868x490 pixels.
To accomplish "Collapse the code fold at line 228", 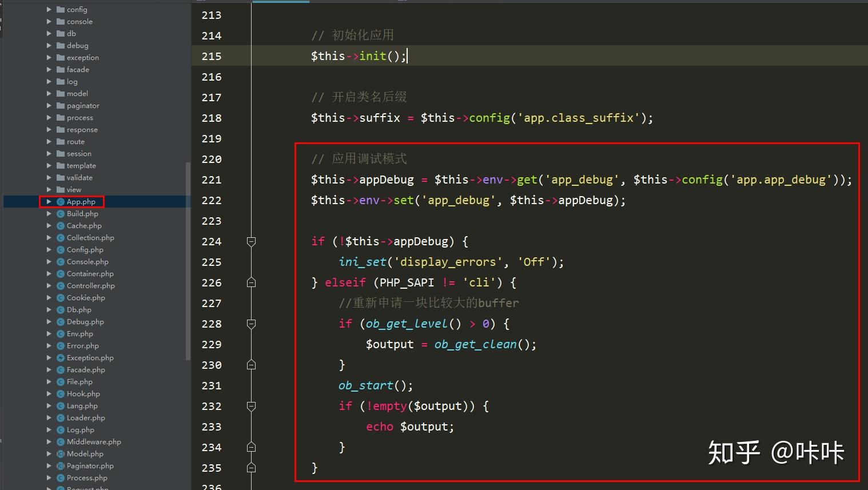I will [250, 324].
